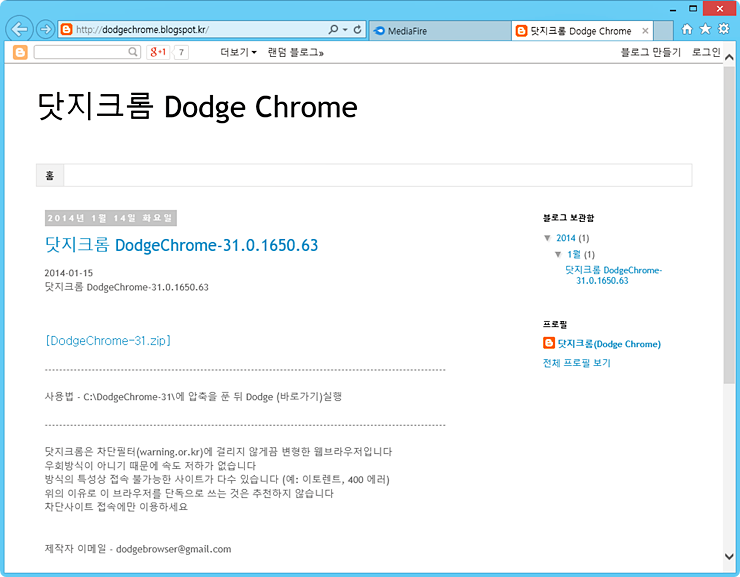The width and height of the screenshot is (740, 577).
Task: Expand the 더보기 dropdown menu
Action: [238, 52]
